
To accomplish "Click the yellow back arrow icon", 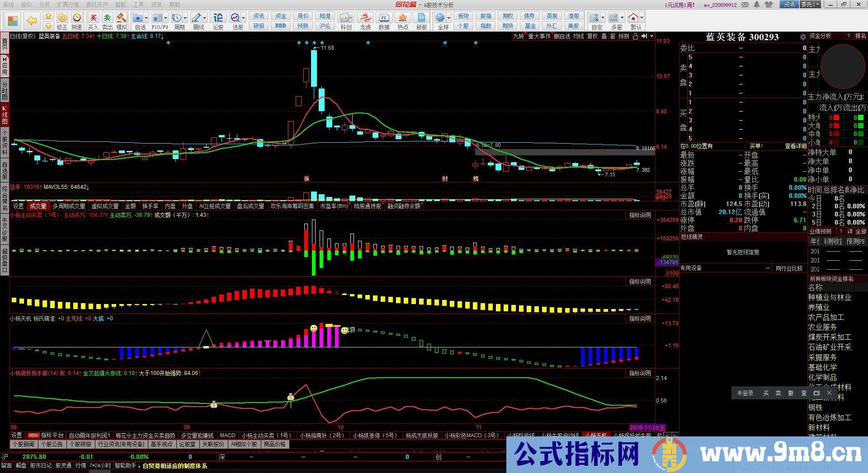I will (x=31, y=20).
